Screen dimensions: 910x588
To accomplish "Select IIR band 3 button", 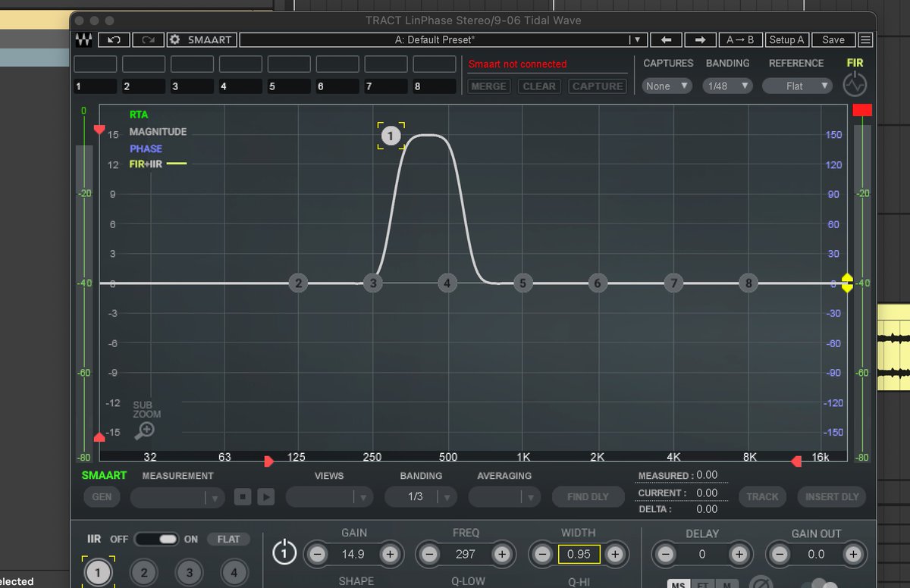I will pyautogui.click(x=190, y=573).
